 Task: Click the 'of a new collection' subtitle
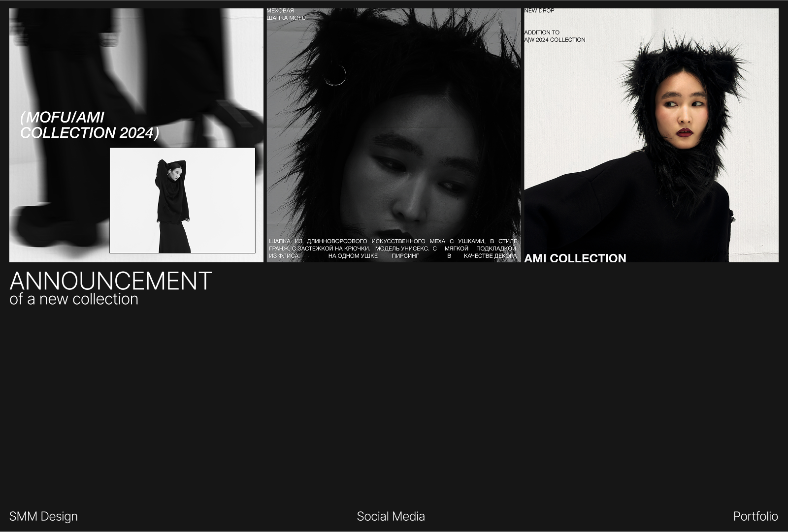point(74,299)
